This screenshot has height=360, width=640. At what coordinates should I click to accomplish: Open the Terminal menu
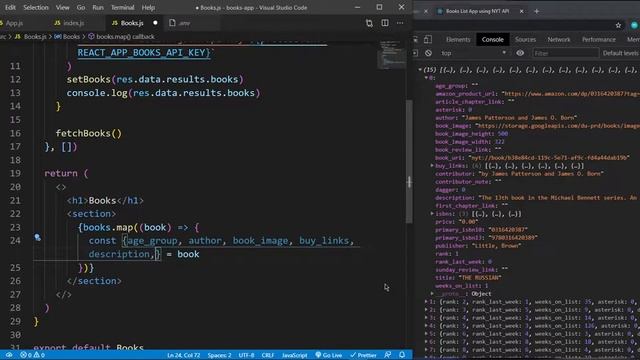click(x=122, y=7)
